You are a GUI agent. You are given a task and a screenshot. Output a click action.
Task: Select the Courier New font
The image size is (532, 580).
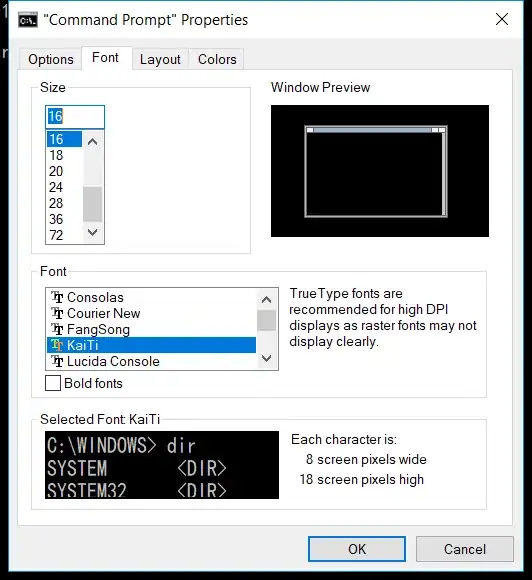click(x=151, y=313)
